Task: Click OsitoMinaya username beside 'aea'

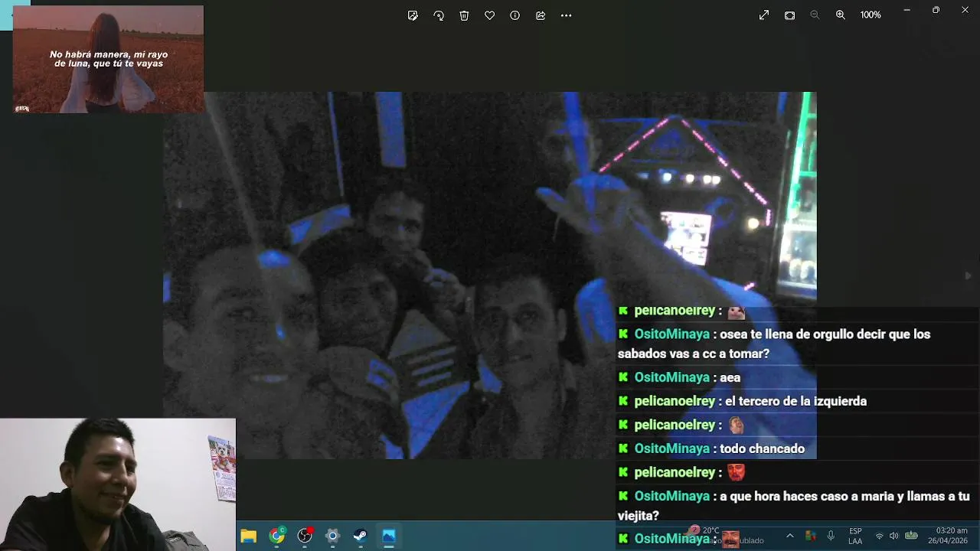Action: pos(671,377)
